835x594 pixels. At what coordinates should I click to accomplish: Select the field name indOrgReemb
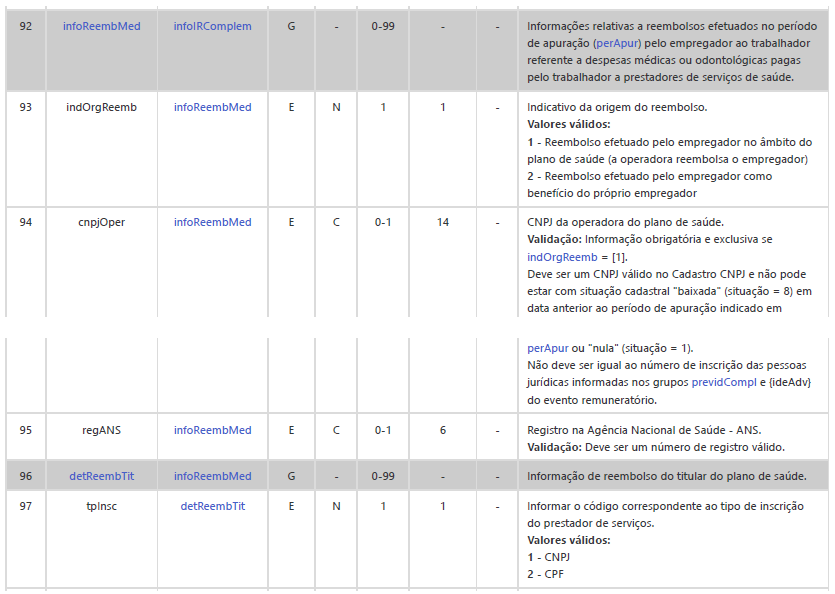(x=101, y=107)
